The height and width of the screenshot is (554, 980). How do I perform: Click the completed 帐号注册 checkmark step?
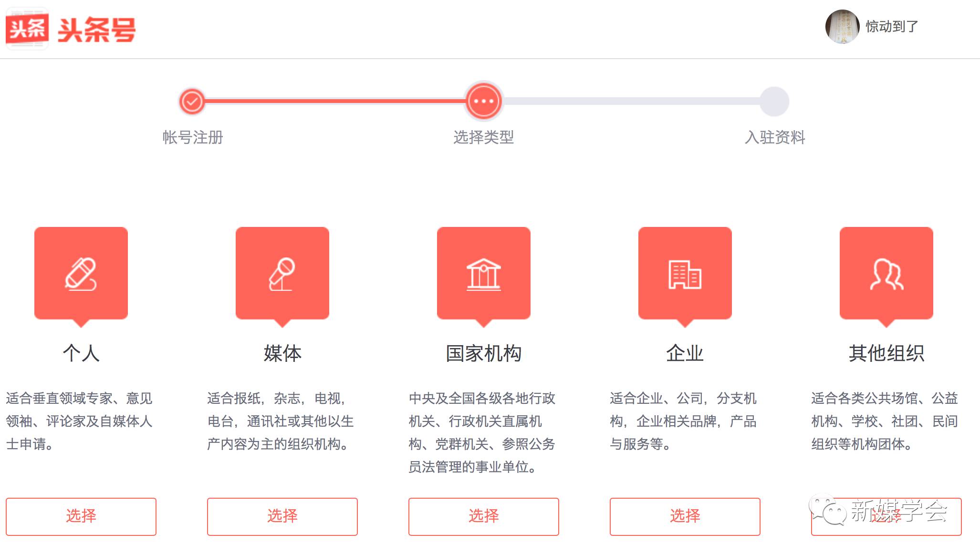pyautogui.click(x=192, y=101)
